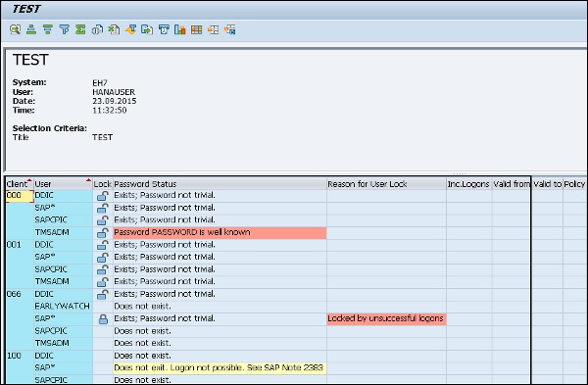Click open padlock in client 066 DDIC row
The width and height of the screenshot is (588, 385).
[103, 294]
